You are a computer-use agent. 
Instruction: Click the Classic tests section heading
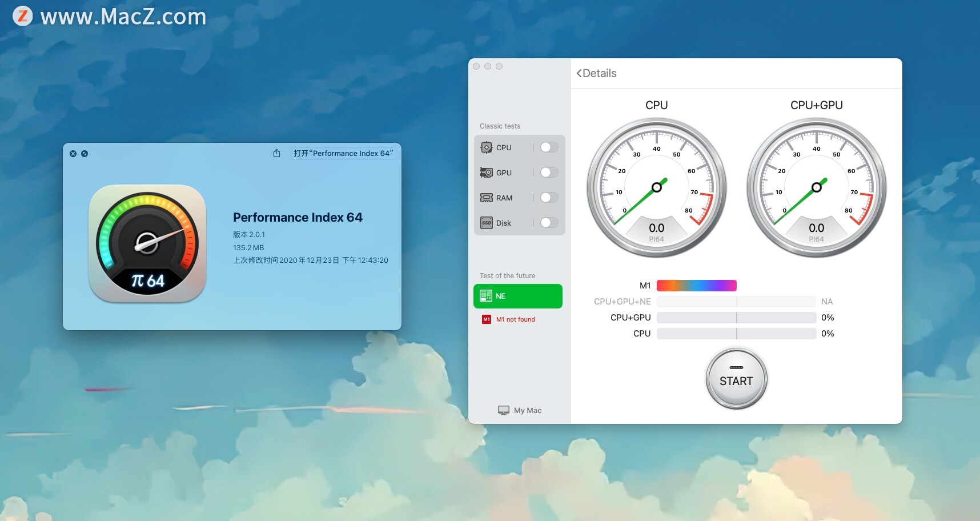click(500, 126)
